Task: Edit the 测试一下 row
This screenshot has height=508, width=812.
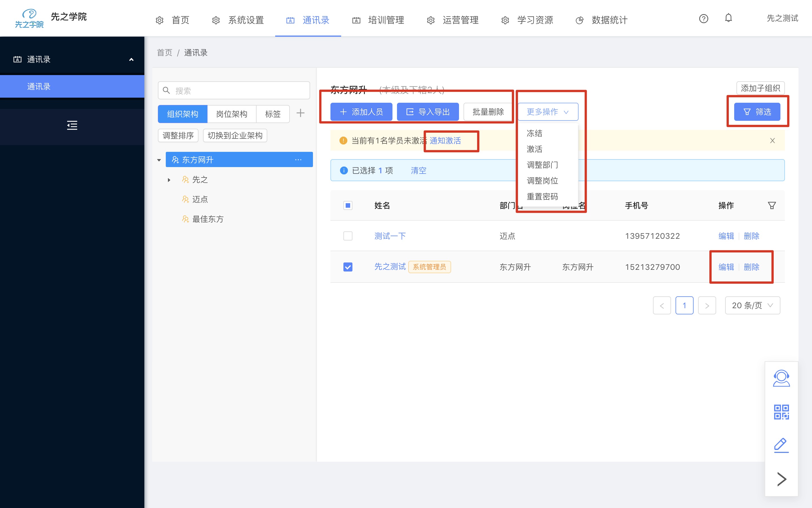Action: pos(726,236)
